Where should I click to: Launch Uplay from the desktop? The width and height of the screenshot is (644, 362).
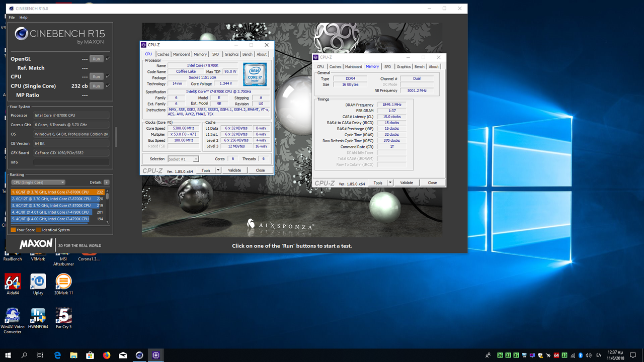point(38,284)
